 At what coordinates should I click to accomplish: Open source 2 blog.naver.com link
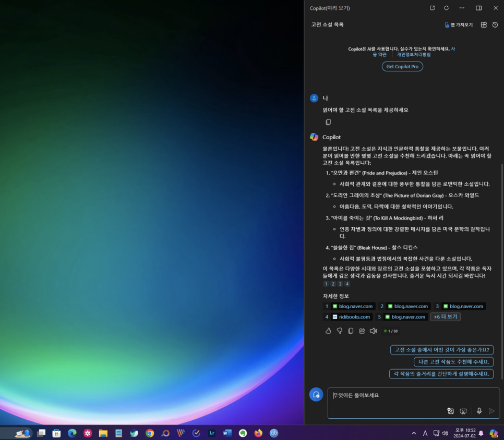404,307
